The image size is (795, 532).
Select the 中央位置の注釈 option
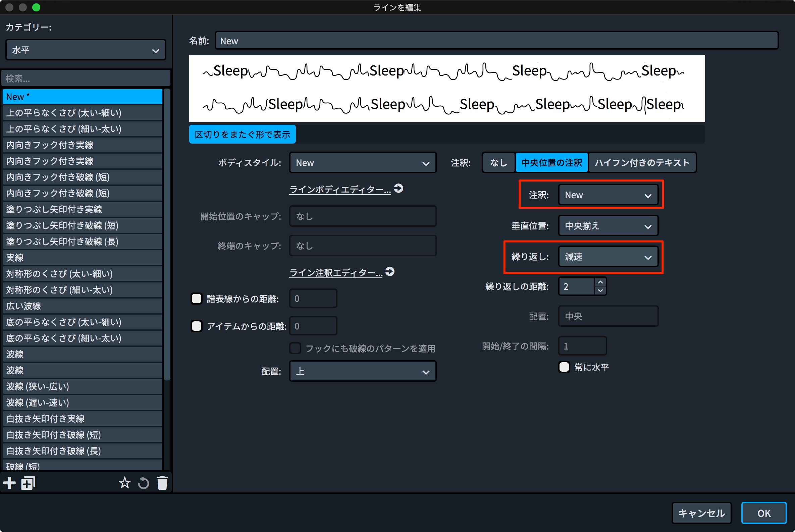pos(552,163)
